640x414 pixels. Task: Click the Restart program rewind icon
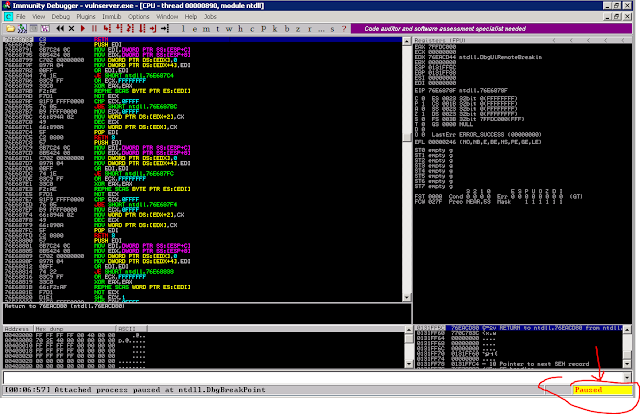pos(60,29)
